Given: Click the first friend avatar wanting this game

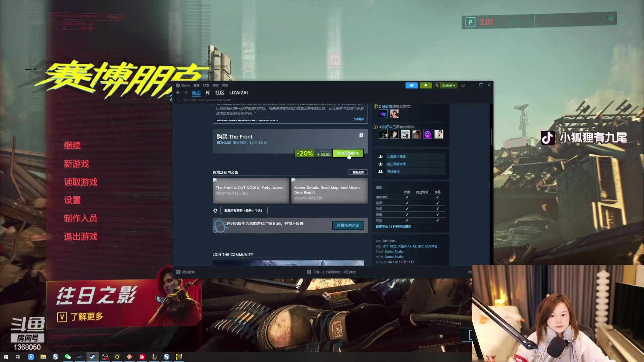Looking at the screenshot, I should coord(383,114).
